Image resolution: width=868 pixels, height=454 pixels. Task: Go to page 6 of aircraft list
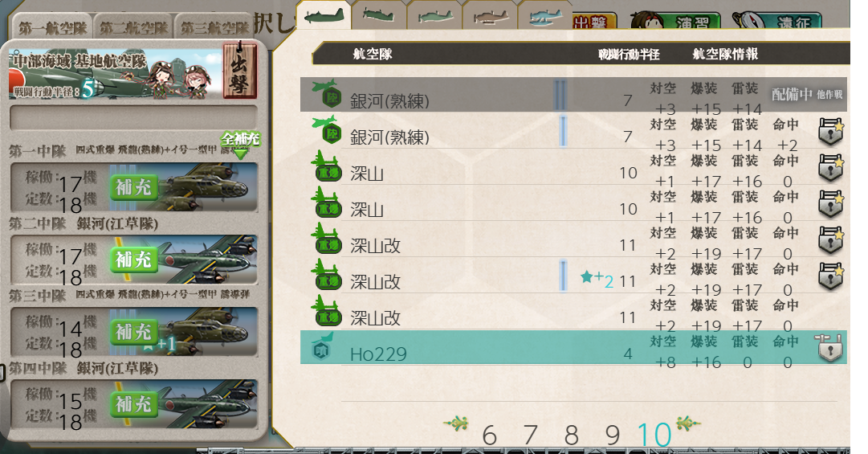[x=489, y=436]
